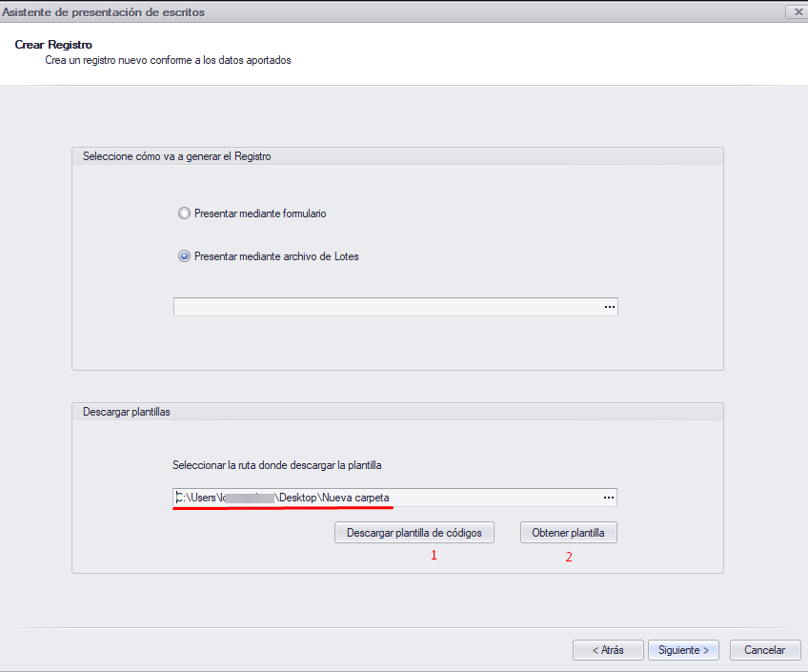Viewport: 808px width, 672px height.
Task: Click red annotation number 1
Action: click(x=434, y=555)
